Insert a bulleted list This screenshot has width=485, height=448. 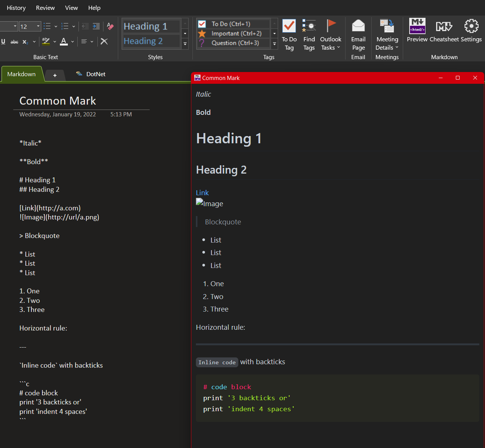tap(47, 26)
